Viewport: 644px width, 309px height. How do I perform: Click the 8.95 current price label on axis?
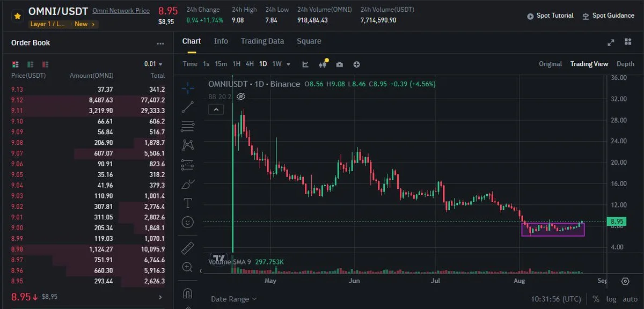point(617,221)
